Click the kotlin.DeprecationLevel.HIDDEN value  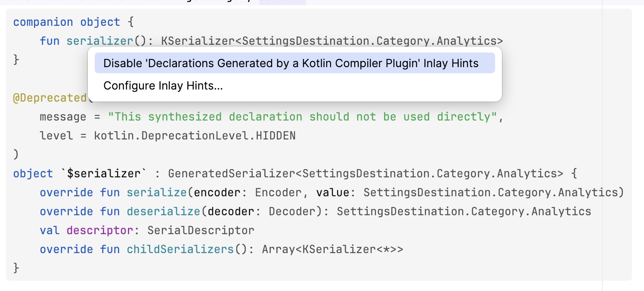(195, 136)
